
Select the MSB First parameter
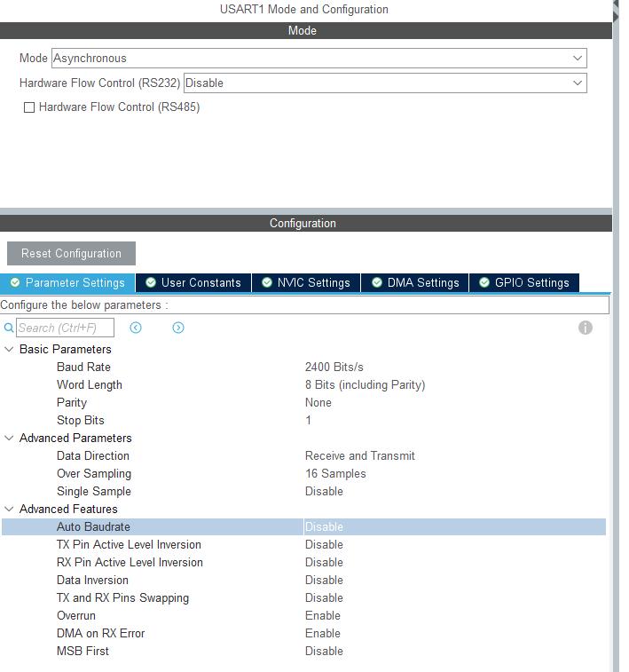point(83,652)
